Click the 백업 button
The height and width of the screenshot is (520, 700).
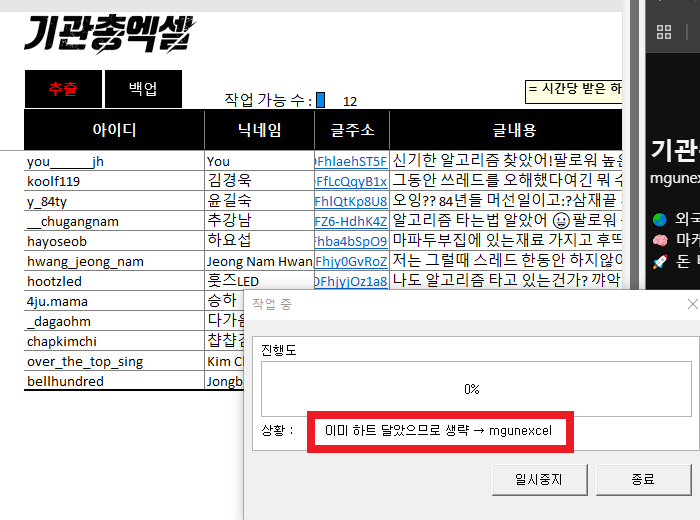143,89
